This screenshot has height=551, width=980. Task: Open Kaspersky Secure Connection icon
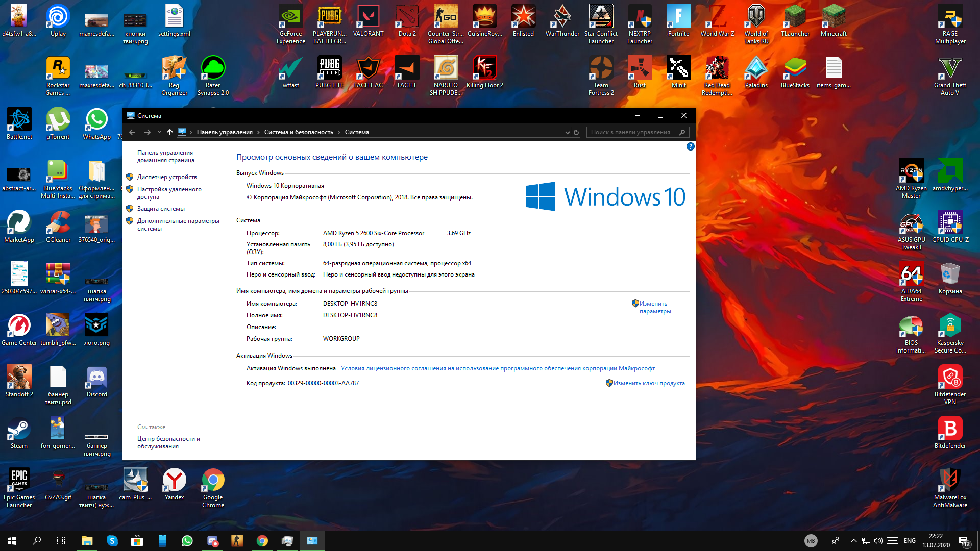(950, 333)
